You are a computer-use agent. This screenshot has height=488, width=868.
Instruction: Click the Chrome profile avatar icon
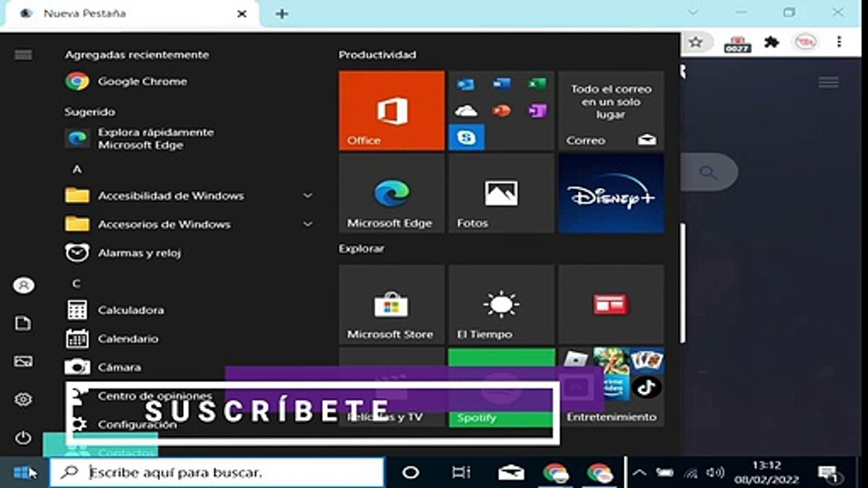[x=805, y=42]
